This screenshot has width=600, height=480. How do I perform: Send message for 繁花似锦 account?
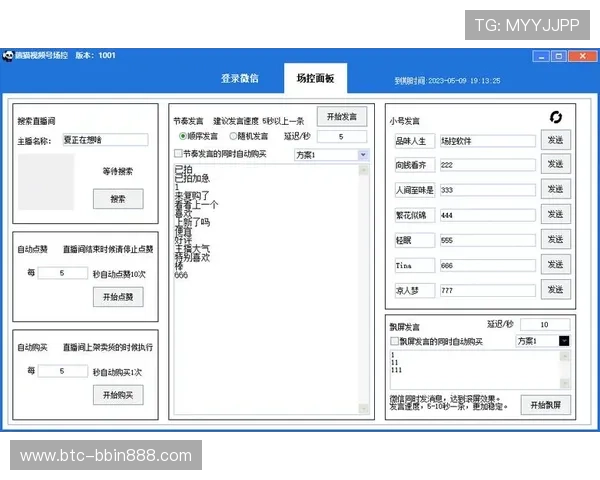pyautogui.click(x=555, y=214)
